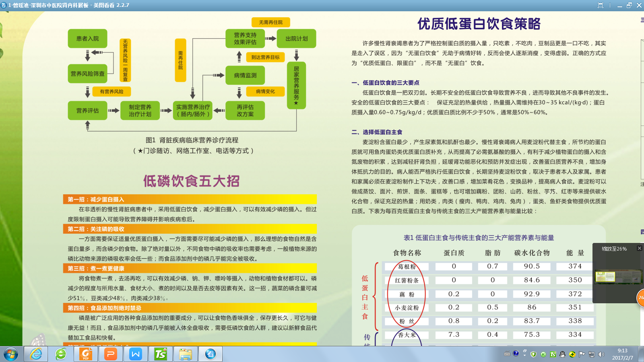Image resolution: width=644 pixels, height=362 pixels.
Task: Open the WPS Writer taskbar icon
Action: (136, 354)
